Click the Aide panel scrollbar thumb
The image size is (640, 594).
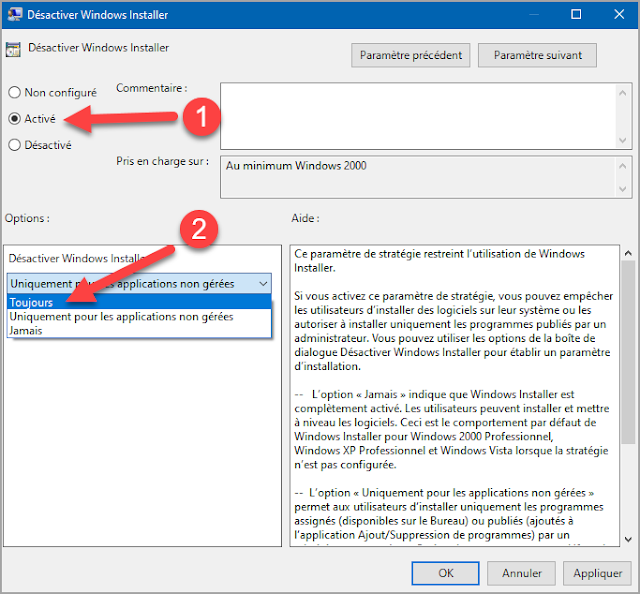[x=628, y=352]
